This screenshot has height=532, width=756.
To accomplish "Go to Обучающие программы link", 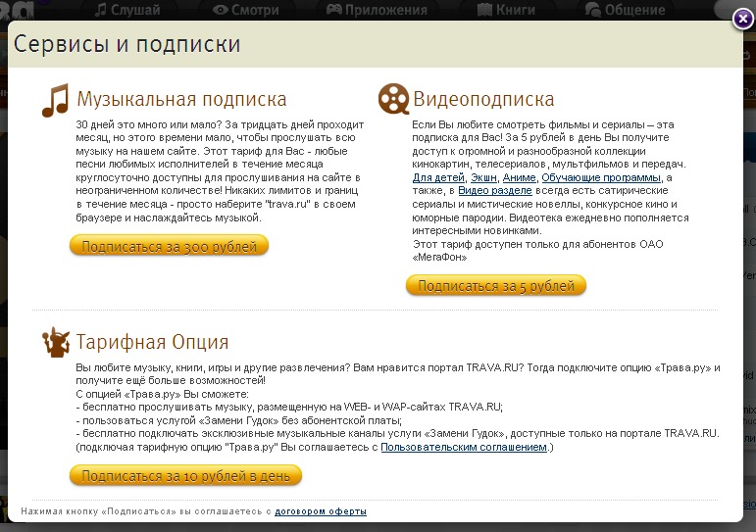I will point(601,177).
